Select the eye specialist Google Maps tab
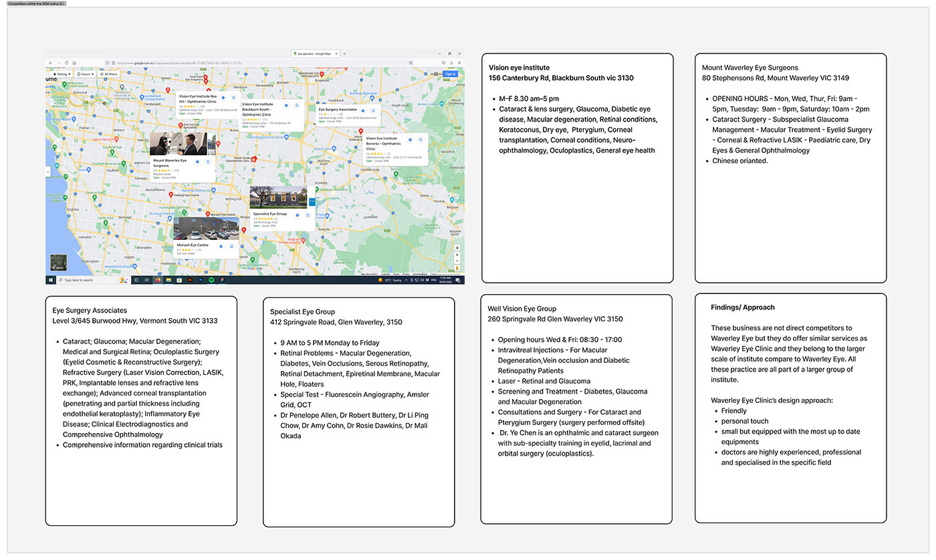Screen dimensions: 936x560 pos(316,53)
